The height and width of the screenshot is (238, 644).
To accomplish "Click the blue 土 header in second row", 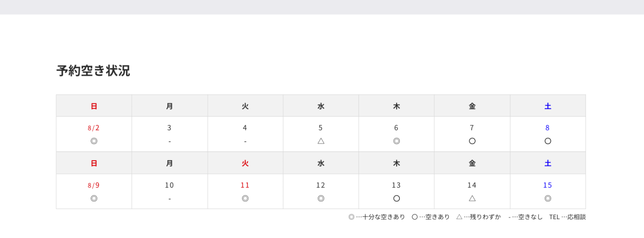I will (x=548, y=163).
